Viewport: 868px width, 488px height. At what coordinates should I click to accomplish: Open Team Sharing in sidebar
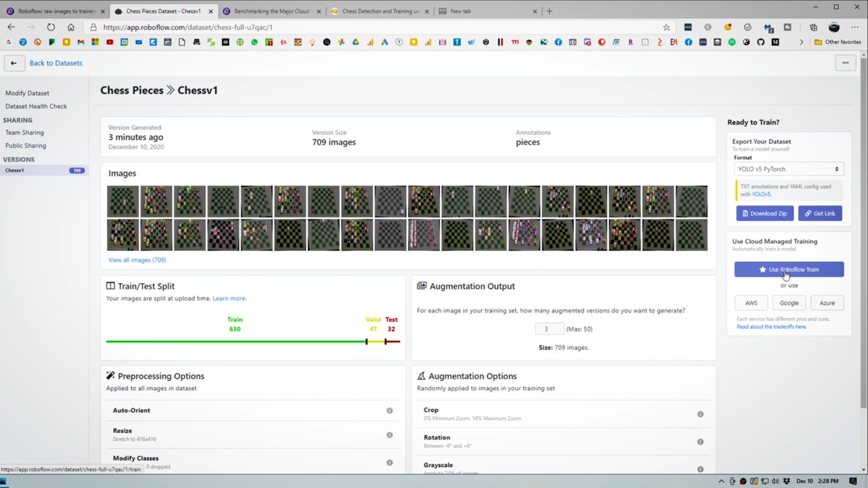tap(24, 132)
